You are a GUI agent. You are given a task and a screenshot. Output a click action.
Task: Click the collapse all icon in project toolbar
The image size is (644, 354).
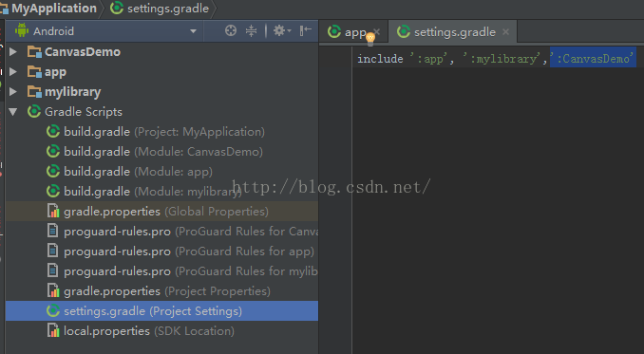(x=251, y=30)
